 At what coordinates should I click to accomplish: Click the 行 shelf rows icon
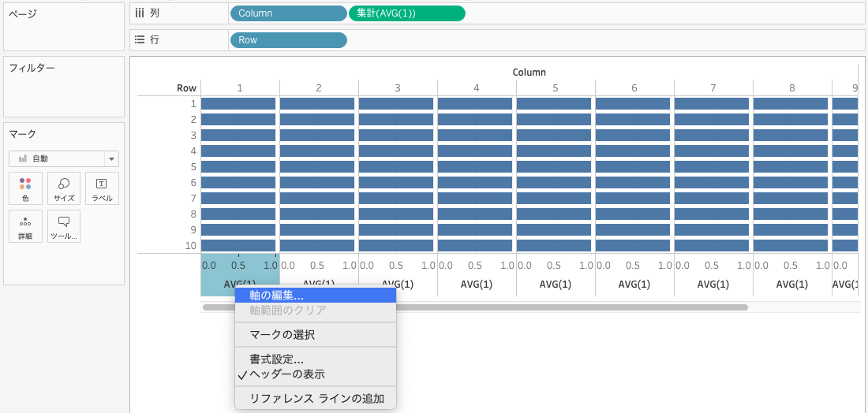(x=140, y=40)
